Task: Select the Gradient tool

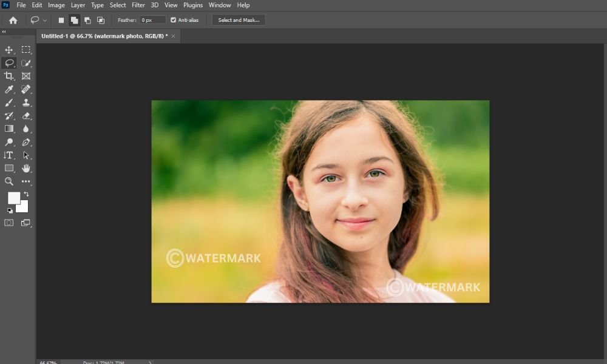Action: 9,129
